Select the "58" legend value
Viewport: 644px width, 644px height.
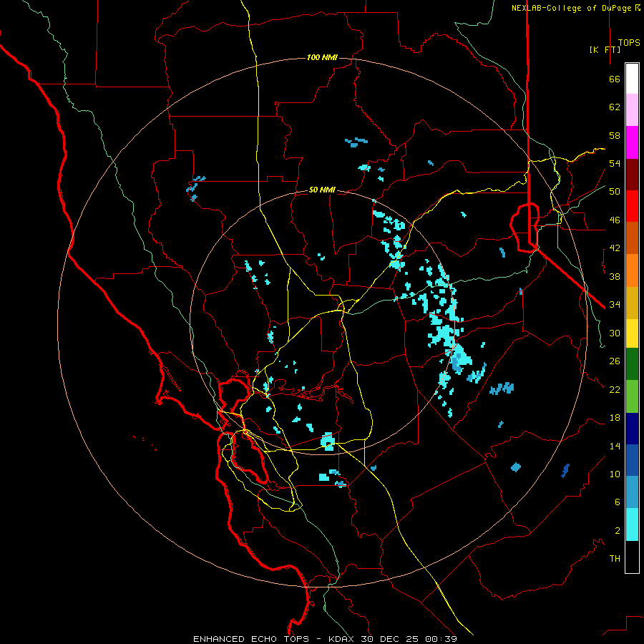click(615, 135)
